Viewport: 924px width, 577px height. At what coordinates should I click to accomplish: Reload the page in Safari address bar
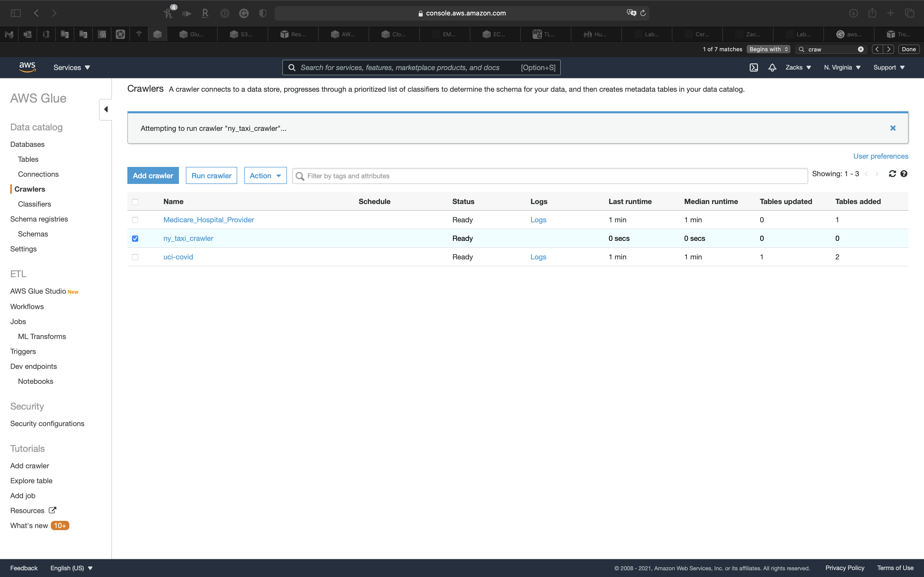coord(643,13)
